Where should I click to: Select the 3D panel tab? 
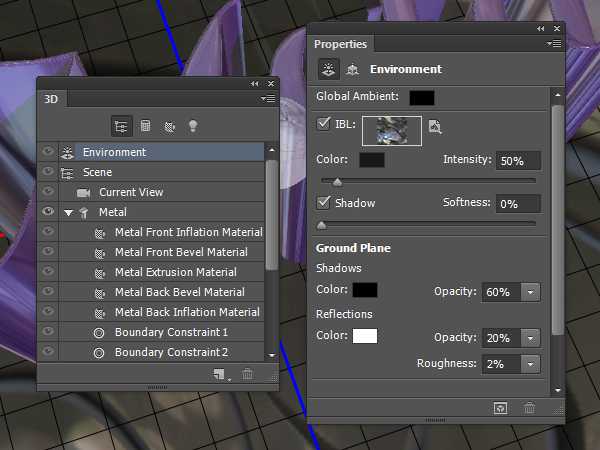51,99
